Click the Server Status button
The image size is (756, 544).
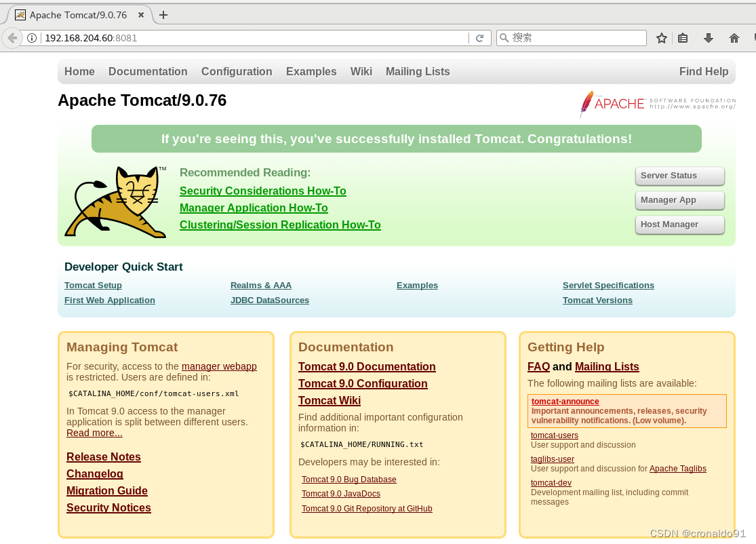tap(680, 176)
